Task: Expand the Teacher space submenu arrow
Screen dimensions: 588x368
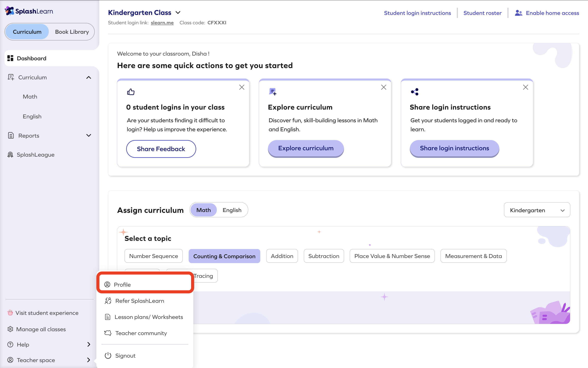Action: click(x=89, y=360)
